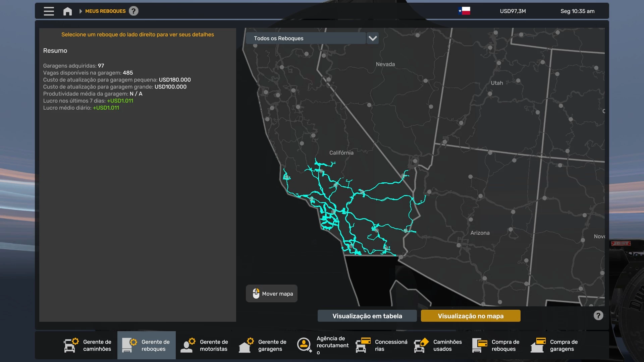Open help next to Meus Reboques

[x=133, y=11]
